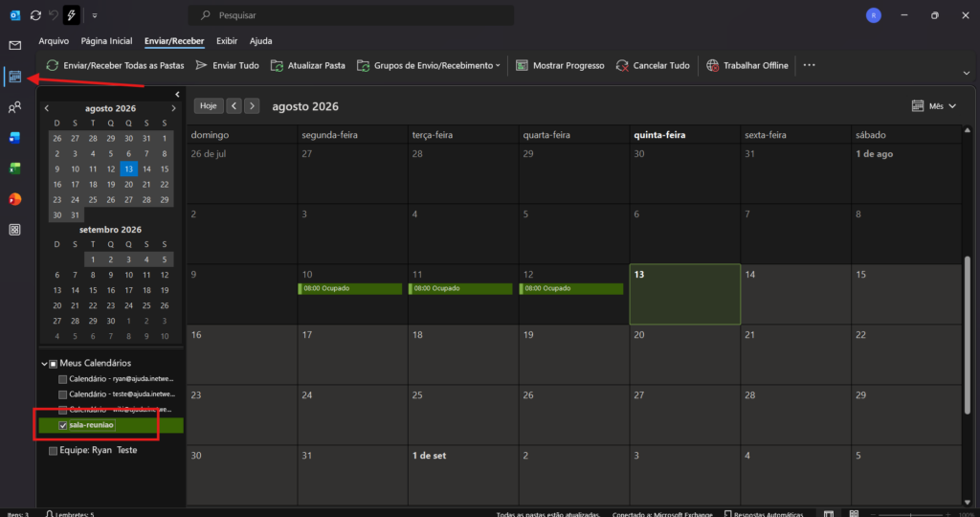Image resolution: width=980 pixels, height=517 pixels.
Task: Click the lightning bolt quick action icon
Action: pos(71,15)
